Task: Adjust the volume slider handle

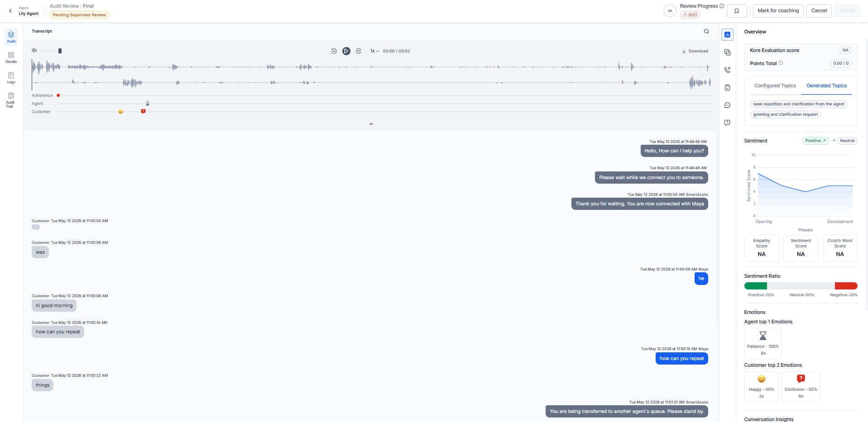Action: pyautogui.click(x=60, y=51)
